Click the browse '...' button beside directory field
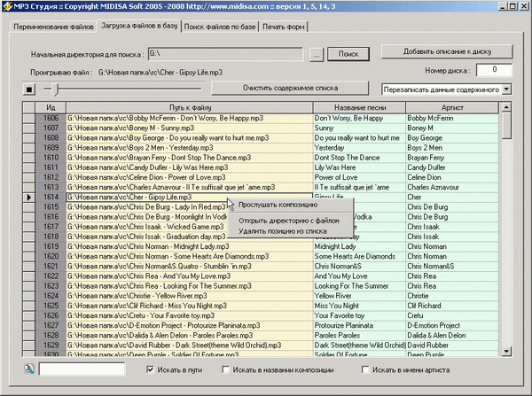The width and height of the screenshot is (532, 396). click(x=317, y=54)
